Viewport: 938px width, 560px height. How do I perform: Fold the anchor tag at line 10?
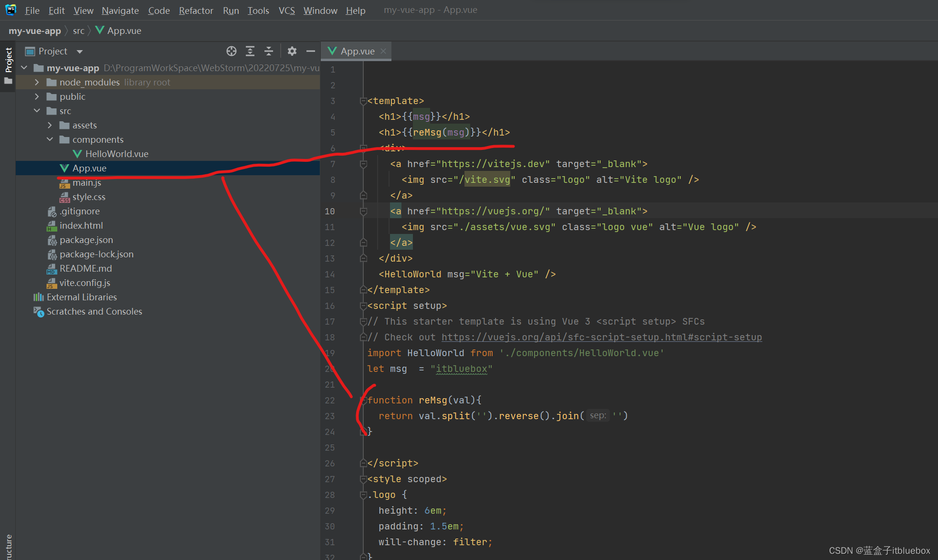click(363, 211)
